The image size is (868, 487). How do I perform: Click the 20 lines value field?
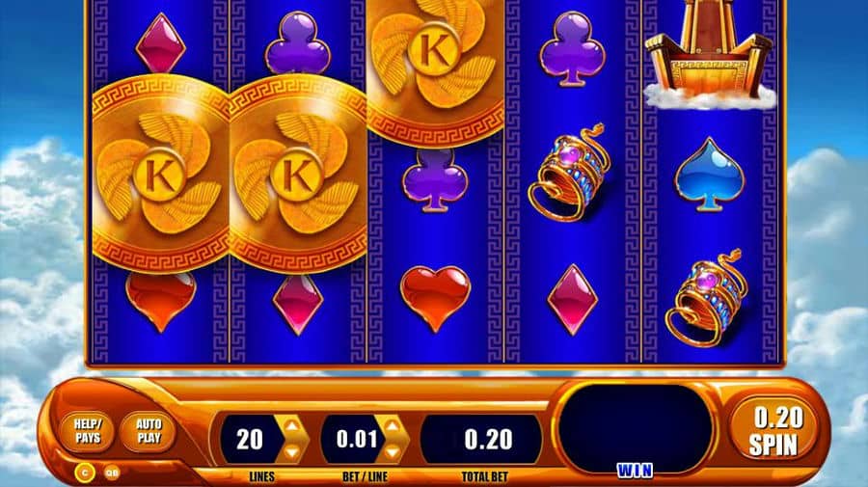coord(250,440)
